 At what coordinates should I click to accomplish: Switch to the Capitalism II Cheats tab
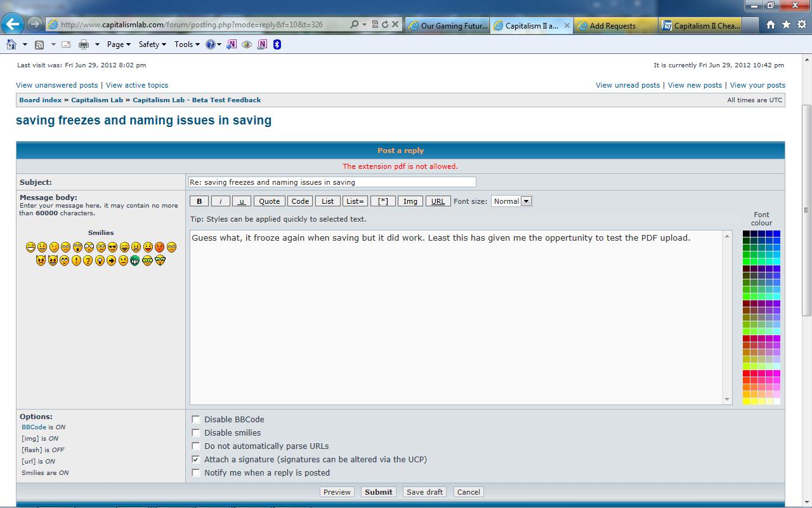point(700,25)
